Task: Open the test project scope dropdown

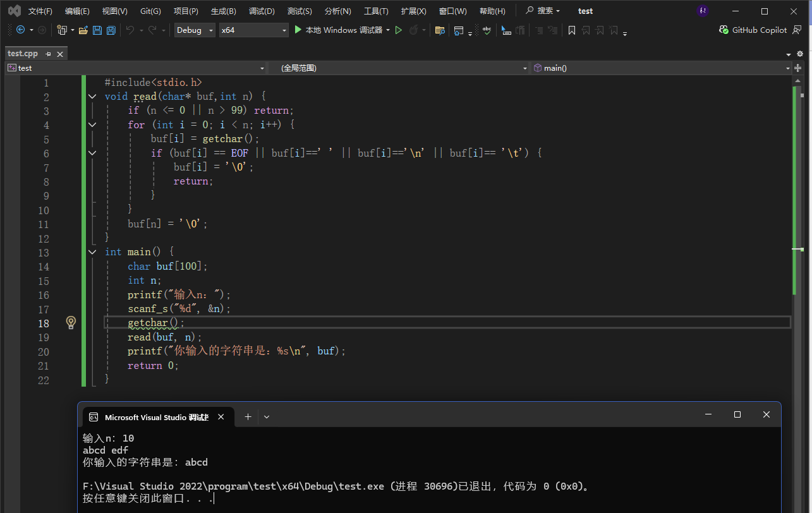Action: click(136, 68)
